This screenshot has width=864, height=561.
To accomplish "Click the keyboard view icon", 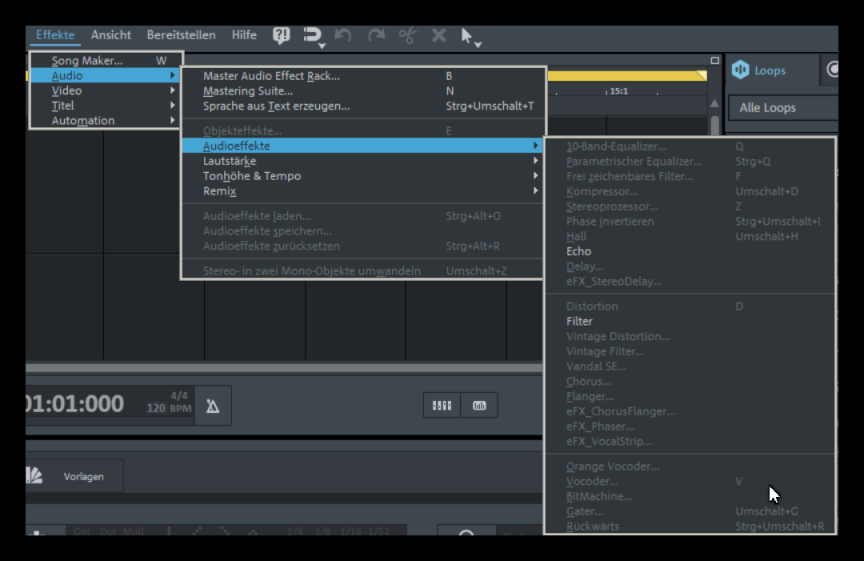I will click(x=440, y=405).
